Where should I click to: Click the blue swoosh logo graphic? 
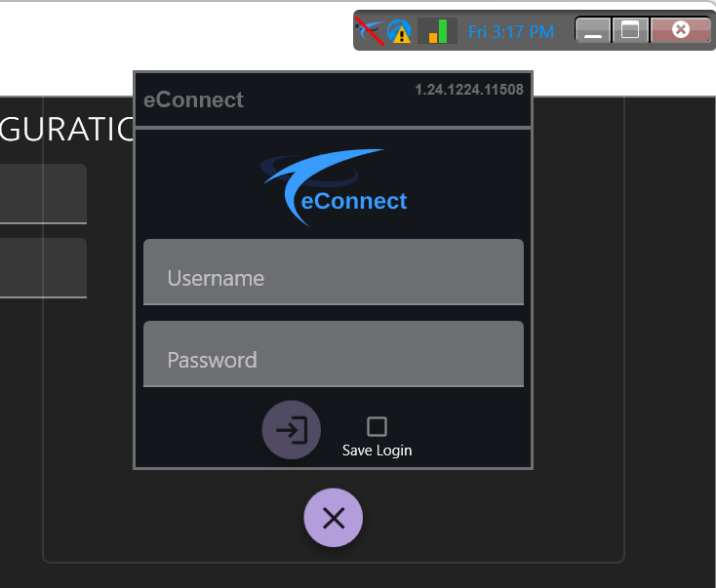point(327,174)
